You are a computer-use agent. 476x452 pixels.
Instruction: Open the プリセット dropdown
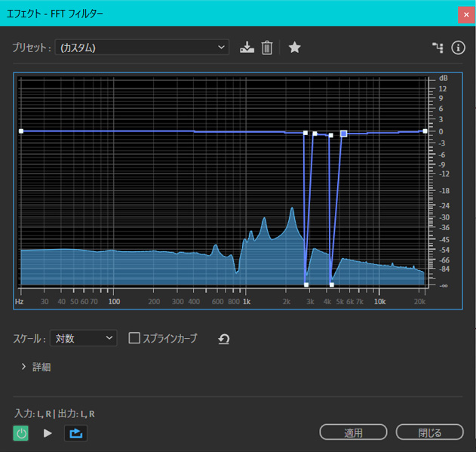(142, 48)
